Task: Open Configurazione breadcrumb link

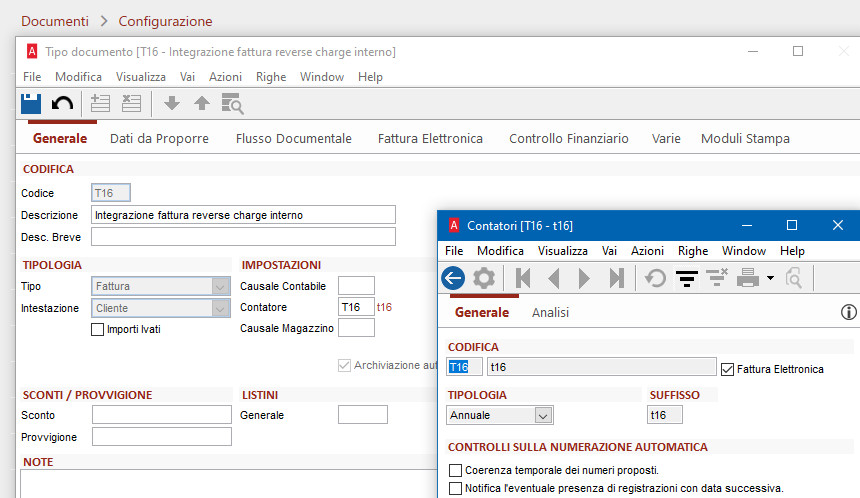Action: (x=165, y=21)
